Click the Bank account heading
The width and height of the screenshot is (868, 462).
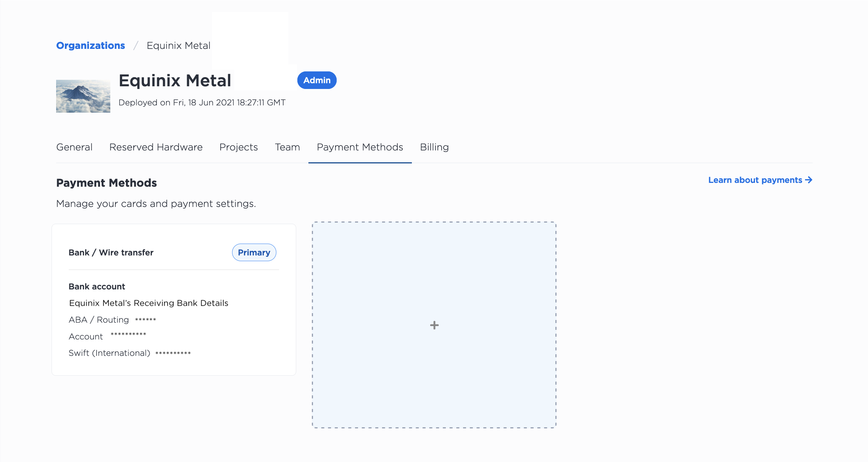[x=97, y=286]
